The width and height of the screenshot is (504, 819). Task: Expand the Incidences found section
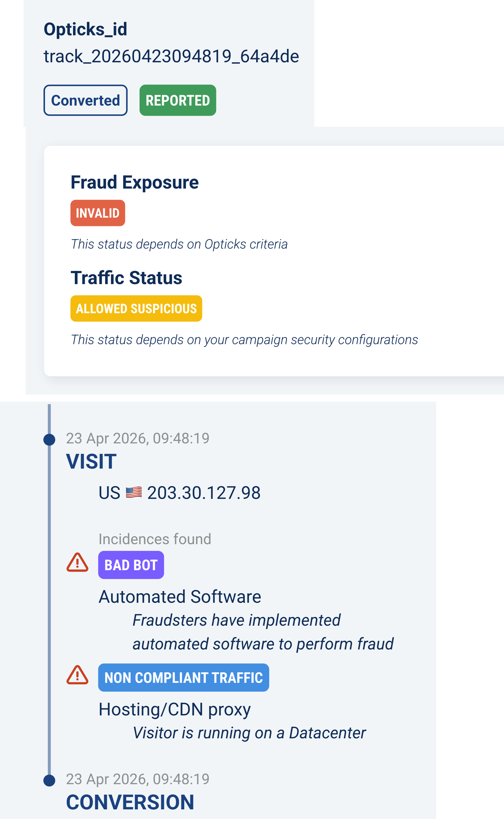click(155, 538)
